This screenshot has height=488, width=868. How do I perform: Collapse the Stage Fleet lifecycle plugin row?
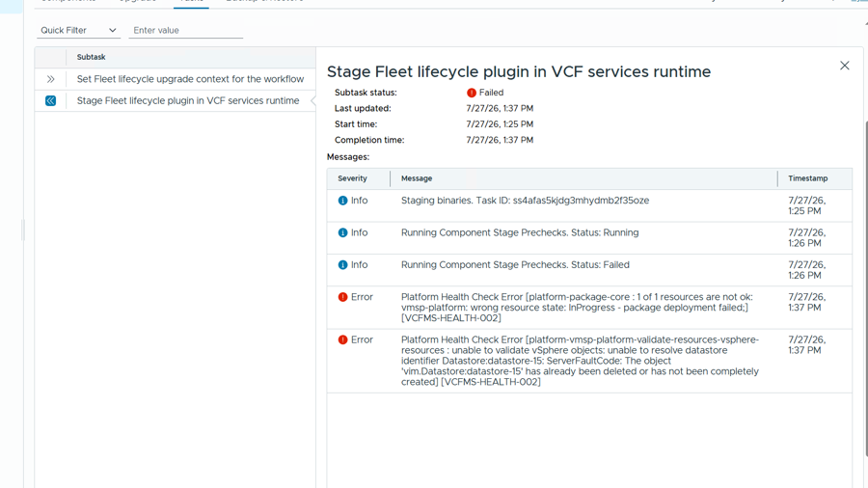click(x=50, y=100)
